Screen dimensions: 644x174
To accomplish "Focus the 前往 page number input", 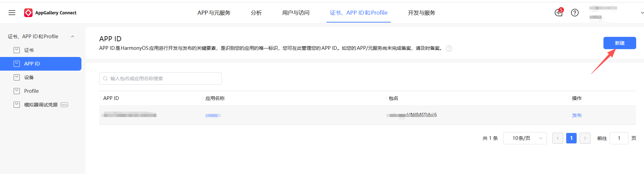I will pos(619,138).
